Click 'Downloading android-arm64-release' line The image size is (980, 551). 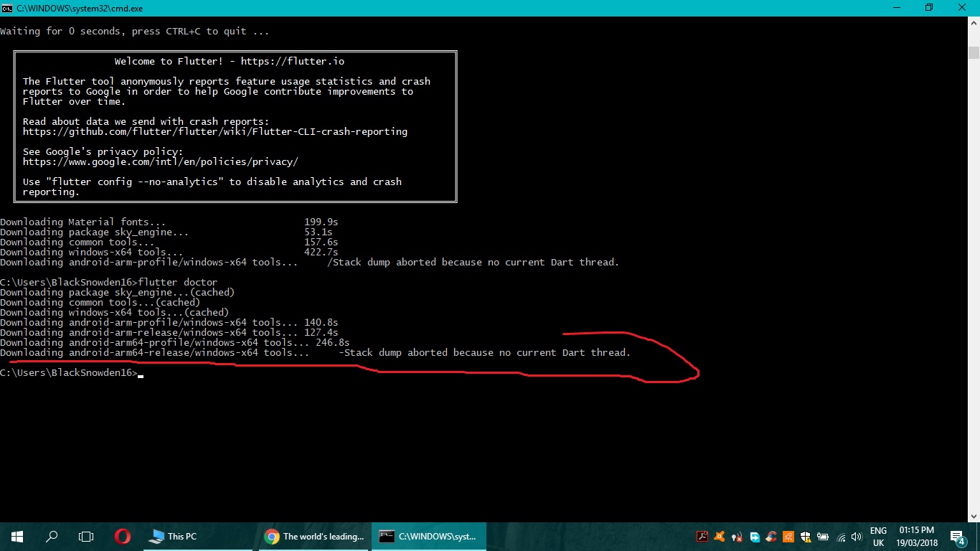tap(316, 353)
